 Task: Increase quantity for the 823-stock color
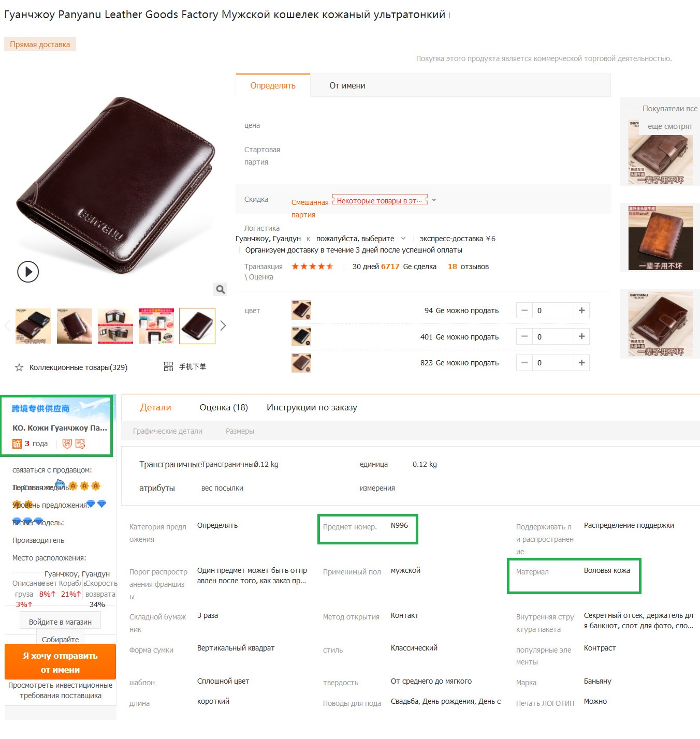[x=581, y=363]
